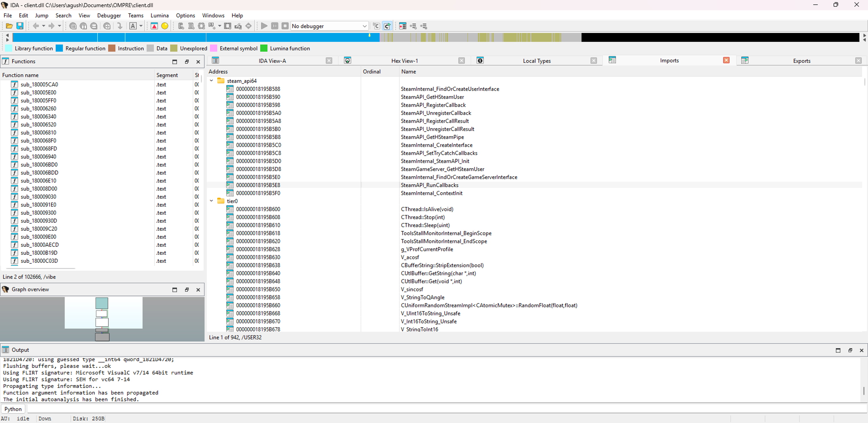Click the stop/terminate process icon
The image size is (868, 423).
[285, 26]
